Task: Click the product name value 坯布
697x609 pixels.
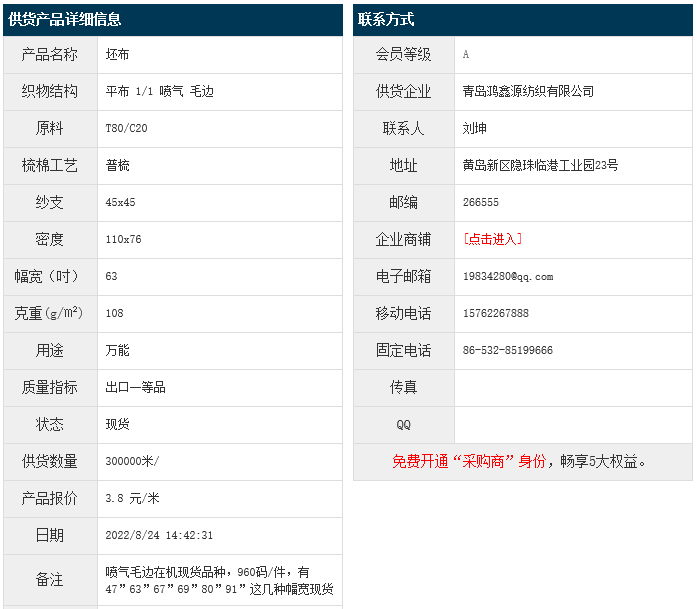Action: click(117, 54)
